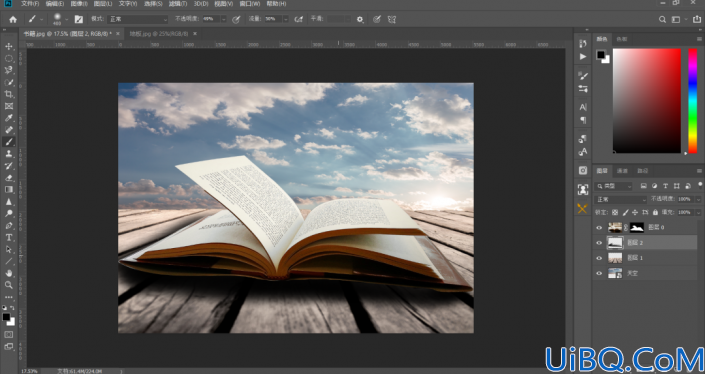Viewport: 705px width, 374px height.
Task: Select the 图层 2 layer thumbnail
Action: [615, 243]
